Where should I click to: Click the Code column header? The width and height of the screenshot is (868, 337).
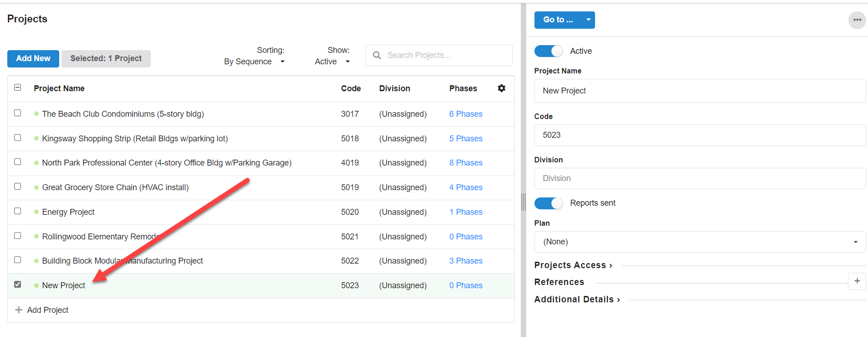pos(351,88)
